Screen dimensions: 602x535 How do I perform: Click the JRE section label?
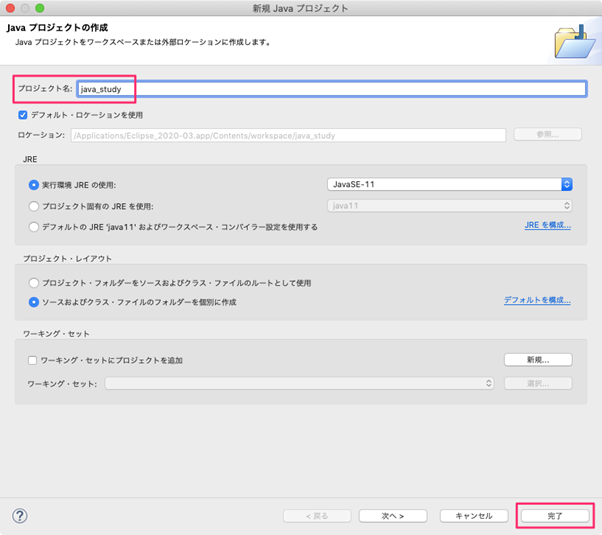pyautogui.click(x=30, y=159)
